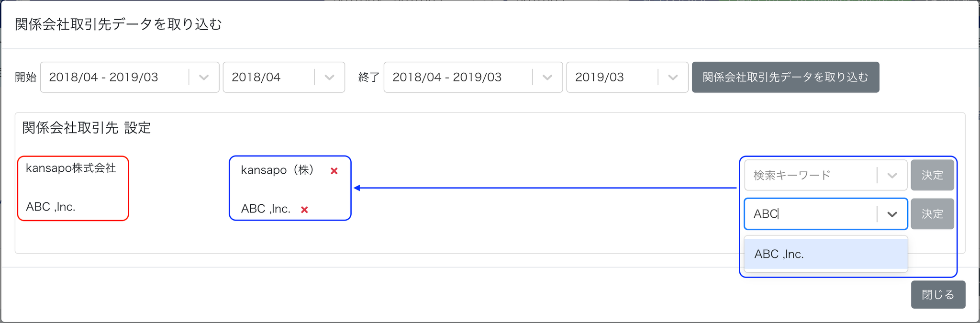
Task: Click ABC ,Inc. label in blue box
Action: coord(266,209)
